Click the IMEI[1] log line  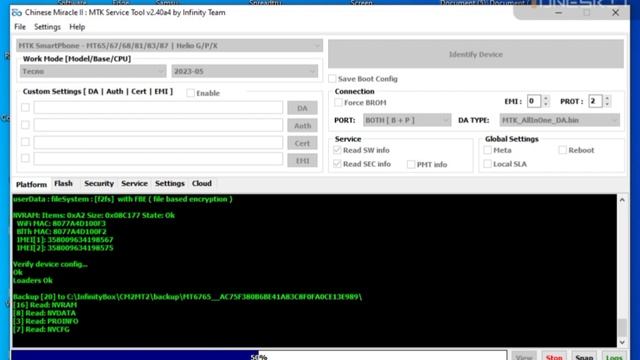pyautogui.click(x=65, y=240)
